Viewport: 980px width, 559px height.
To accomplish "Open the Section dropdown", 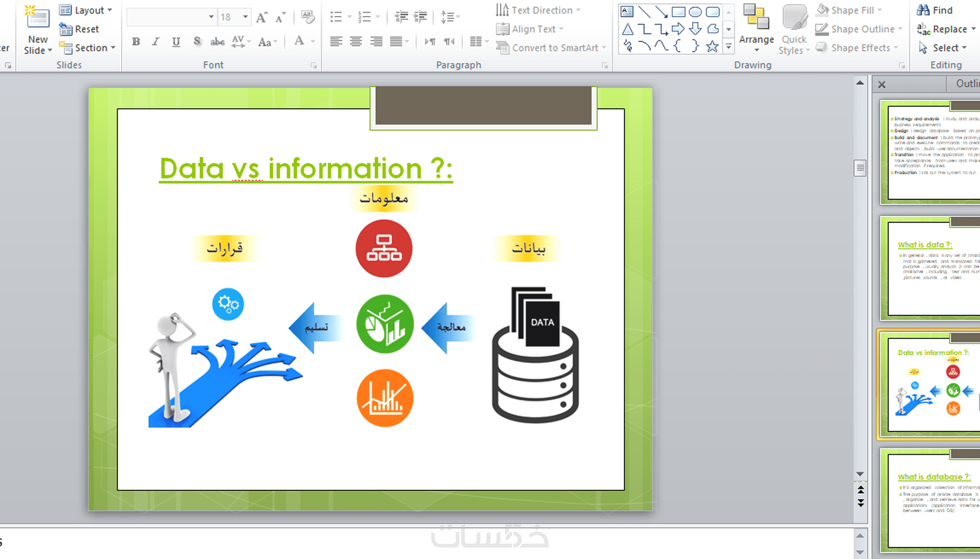I will (88, 48).
